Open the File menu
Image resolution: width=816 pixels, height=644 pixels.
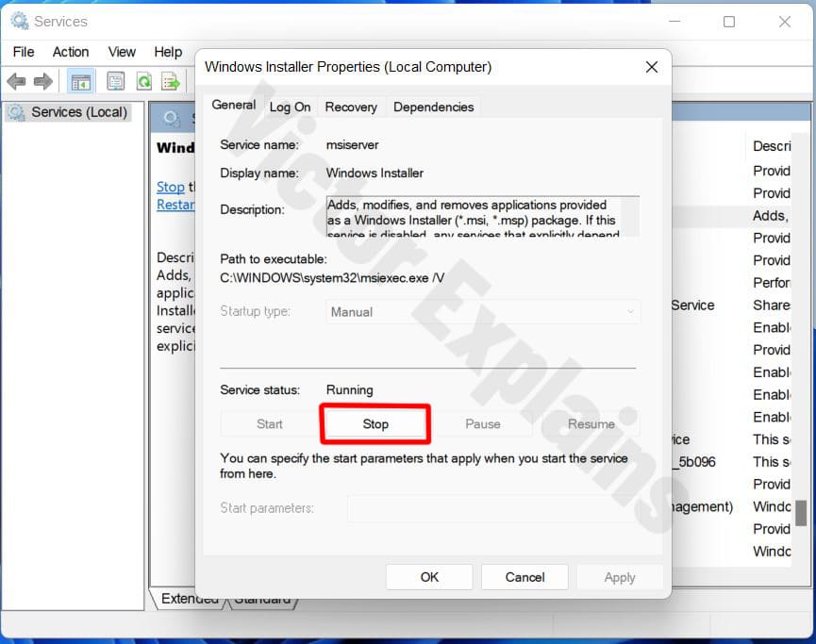[x=24, y=52]
